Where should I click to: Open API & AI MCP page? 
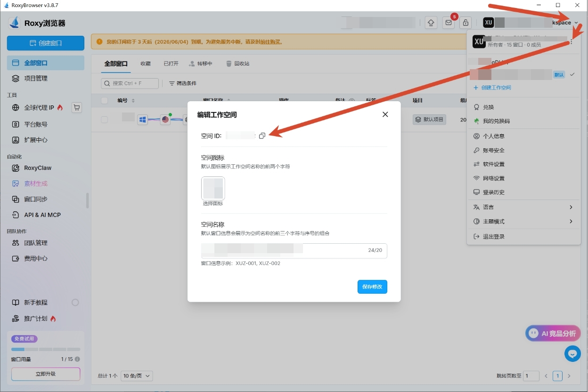coord(46,215)
